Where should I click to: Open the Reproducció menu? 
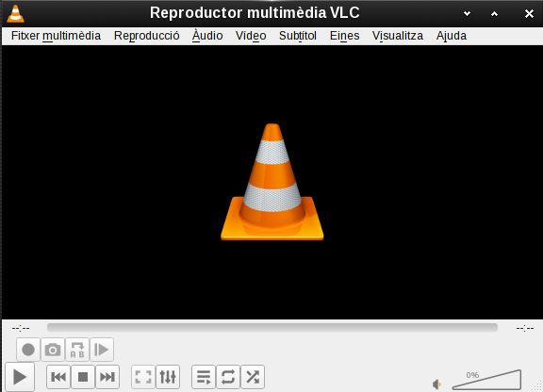tap(146, 36)
